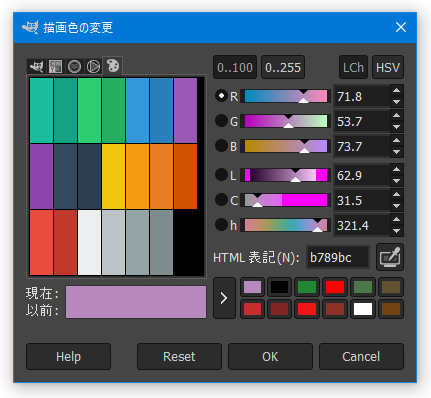Click the h value field 321.4
This screenshot has height=398, width=431.
click(x=362, y=225)
